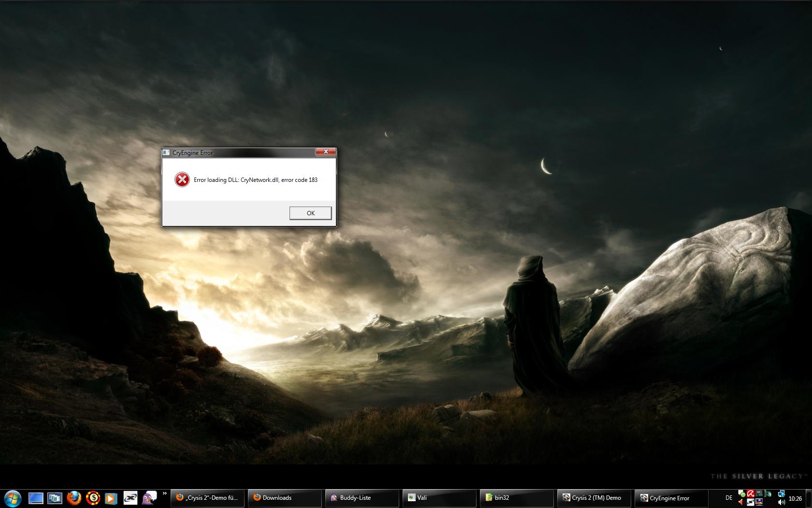Click the DE language bar indicator

(x=729, y=498)
